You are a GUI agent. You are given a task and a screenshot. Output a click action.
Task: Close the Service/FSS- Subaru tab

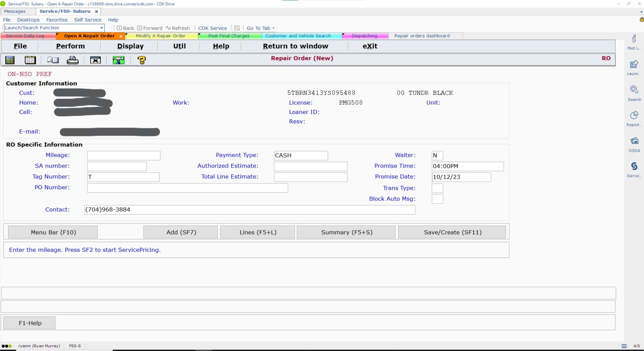point(96,12)
